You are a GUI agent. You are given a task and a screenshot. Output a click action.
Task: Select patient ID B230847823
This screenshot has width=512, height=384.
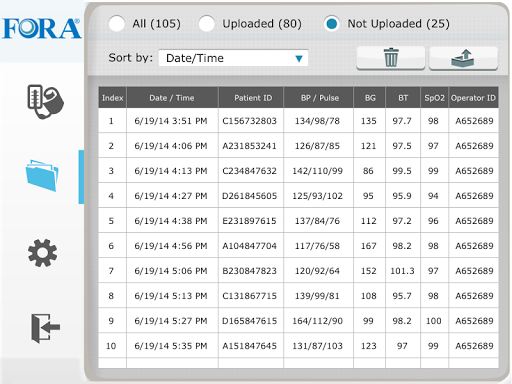click(250, 271)
